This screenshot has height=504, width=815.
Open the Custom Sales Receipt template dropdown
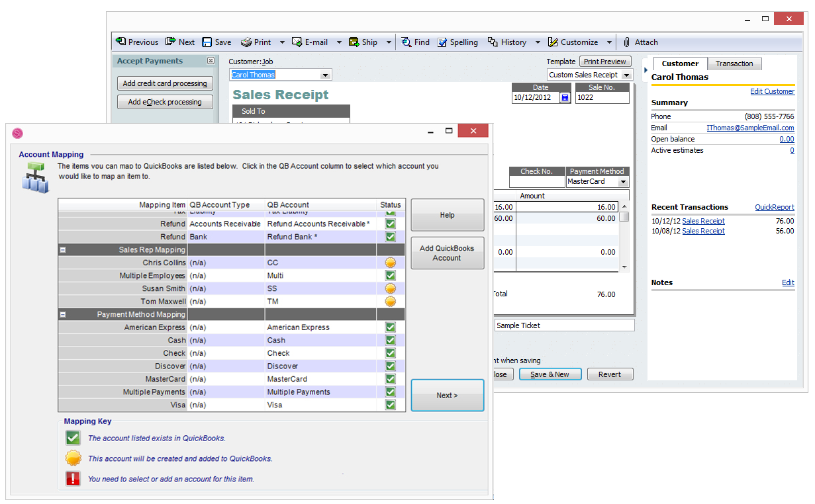click(626, 75)
